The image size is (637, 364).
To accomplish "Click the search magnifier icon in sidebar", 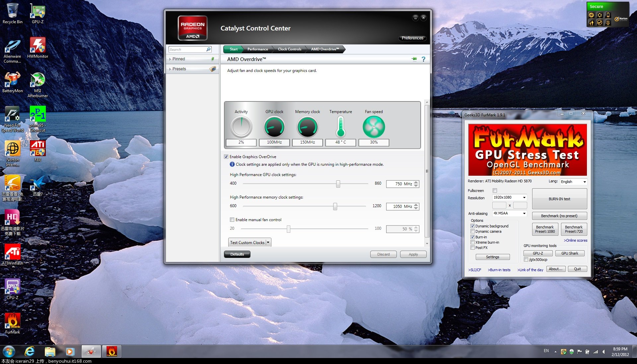I will [x=208, y=49].
